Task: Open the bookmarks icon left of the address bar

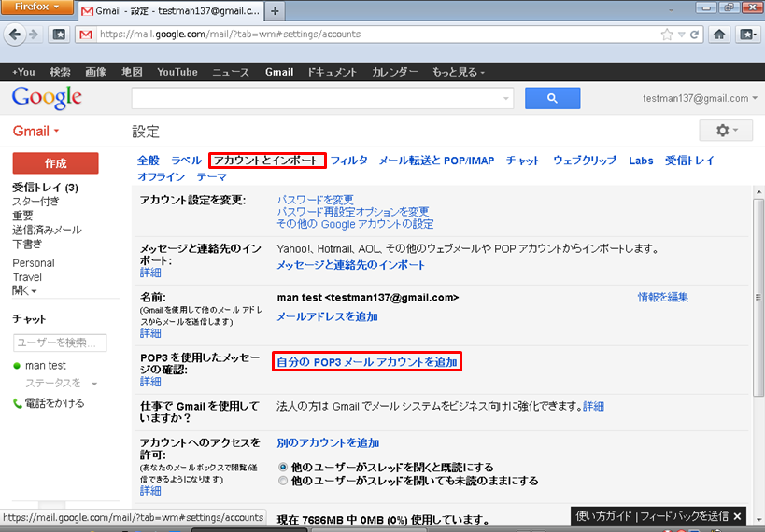Action: tap(59, 35)
